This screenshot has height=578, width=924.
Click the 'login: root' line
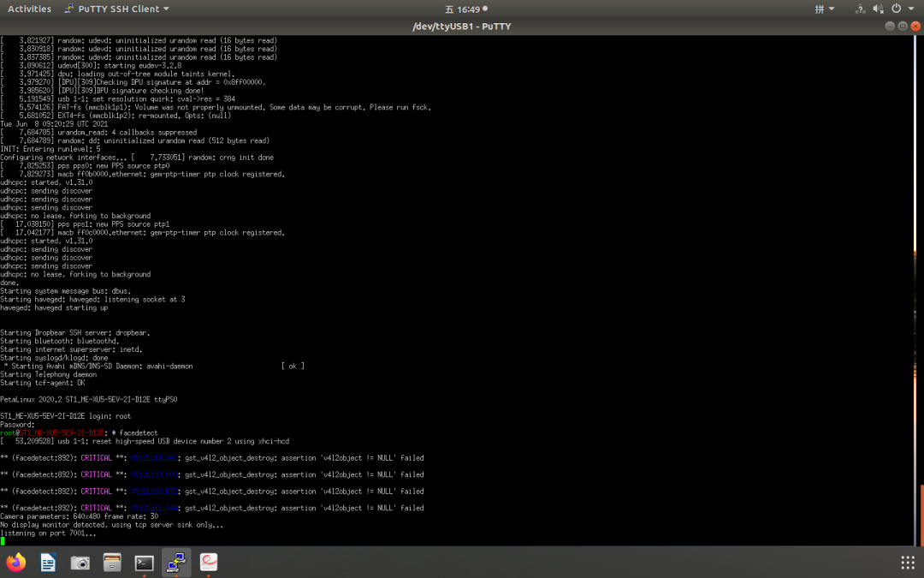click(65, 416)
